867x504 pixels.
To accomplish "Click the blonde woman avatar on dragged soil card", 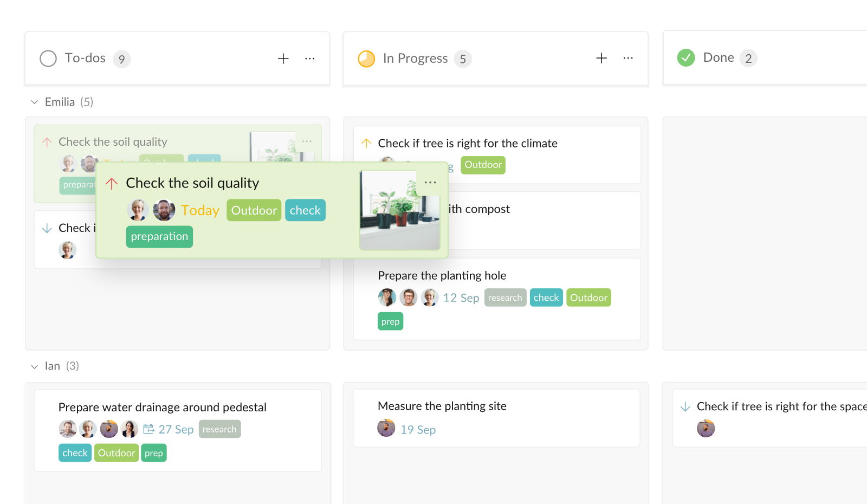I will (x=138, y=210).
